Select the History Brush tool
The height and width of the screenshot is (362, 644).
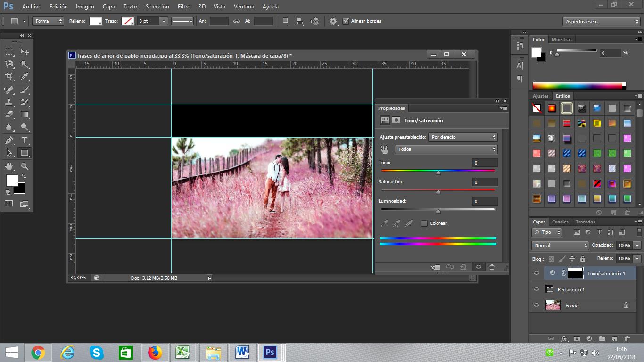(25, 102)
